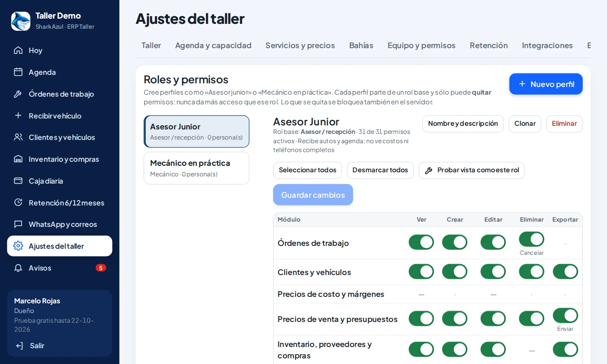Click the card icon beside Caja diaria
This screenshot has width=607, height=364.
[x=18, y=181]
